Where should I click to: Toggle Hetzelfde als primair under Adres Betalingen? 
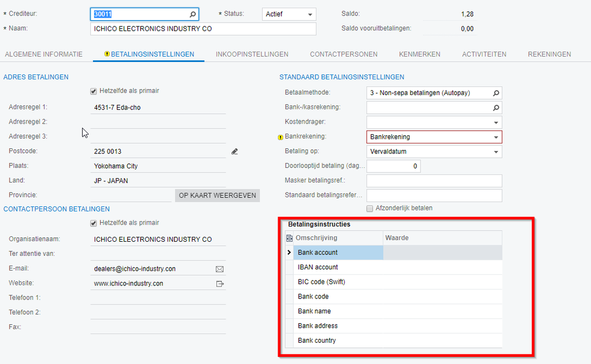click(x=93, y=91)
